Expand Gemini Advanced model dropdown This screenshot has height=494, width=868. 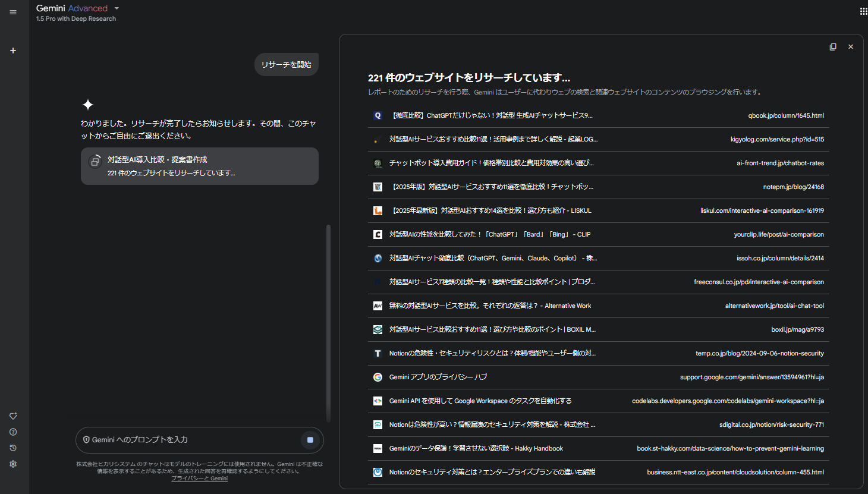117,8
